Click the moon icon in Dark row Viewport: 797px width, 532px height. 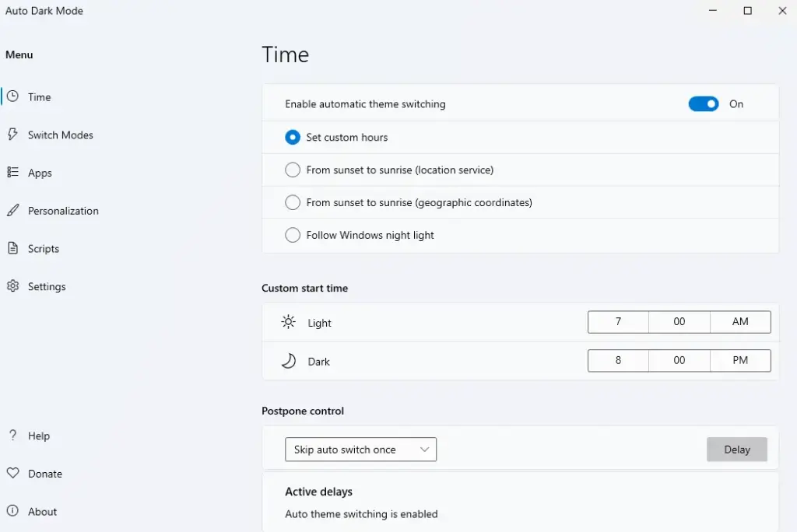tap(288, 361)
